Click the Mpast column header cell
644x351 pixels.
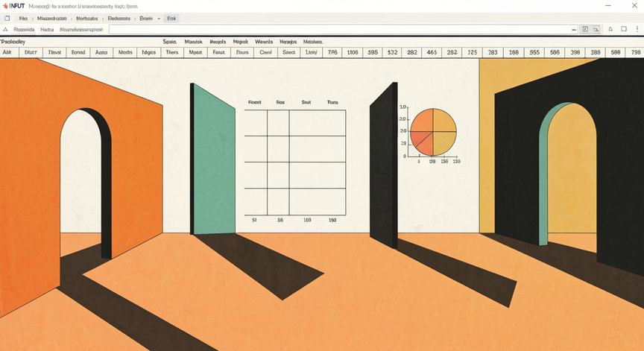coord(195,52)
